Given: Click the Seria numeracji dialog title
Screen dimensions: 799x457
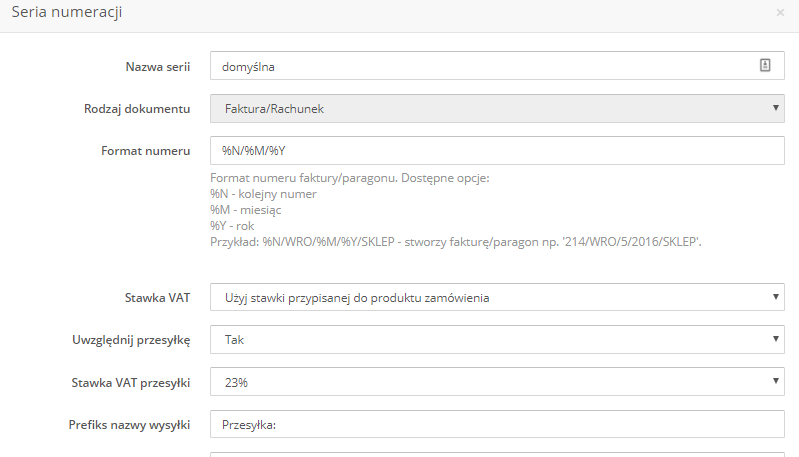Looking at the screenshot, I should click(67, 12).
